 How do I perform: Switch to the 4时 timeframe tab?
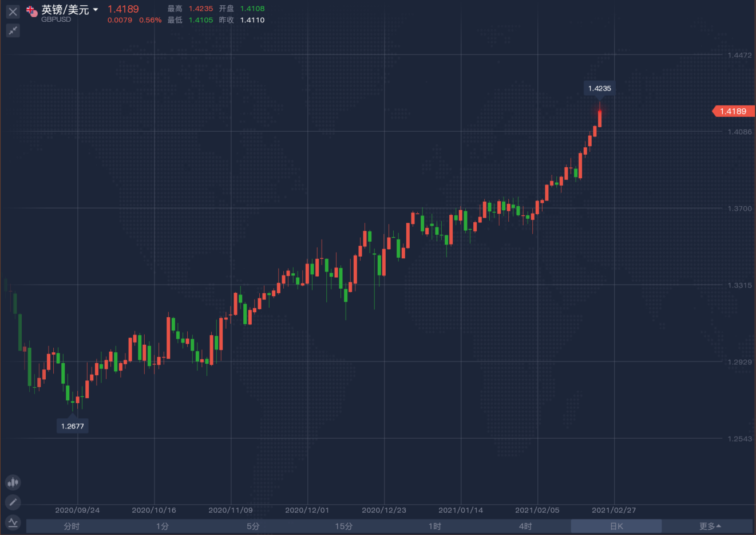[525, 526]
